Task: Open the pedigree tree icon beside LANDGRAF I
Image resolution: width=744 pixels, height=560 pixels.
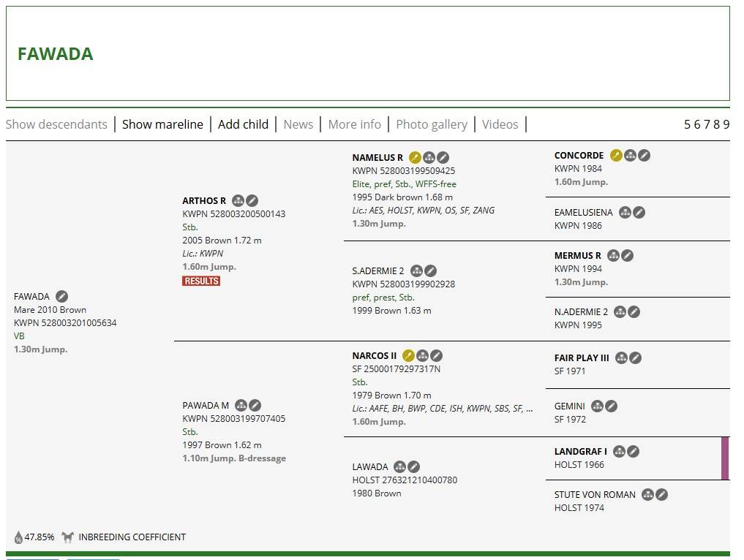Action: pyautogui.click(x=619, y=451)
